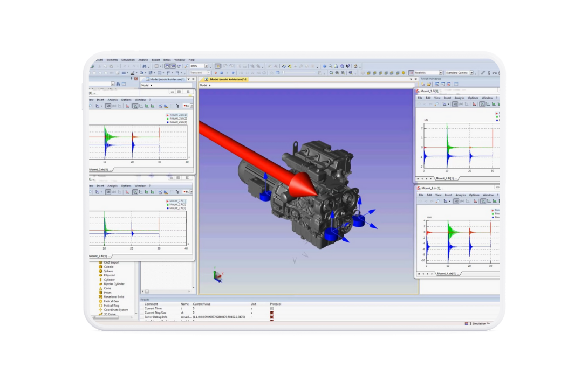Screen dimensions: 588x388
Task: Click the zoom fit magnifier in view toolbar
Action: click(331, 73)
